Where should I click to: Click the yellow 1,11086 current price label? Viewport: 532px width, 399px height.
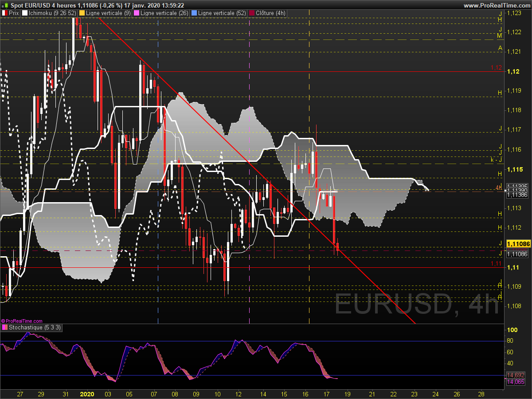pyautogui.click(x=518, y=244)
